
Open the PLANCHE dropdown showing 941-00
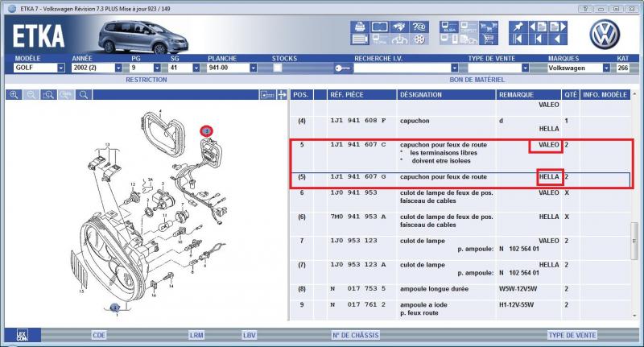253,68
